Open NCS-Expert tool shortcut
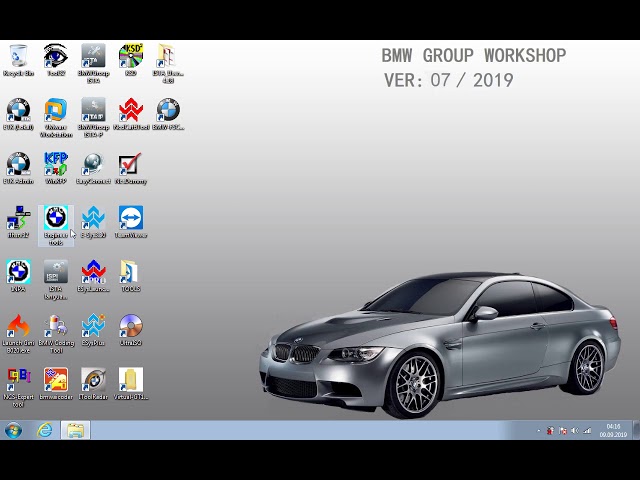Screen dimensions: 640x480 (18, 387)
